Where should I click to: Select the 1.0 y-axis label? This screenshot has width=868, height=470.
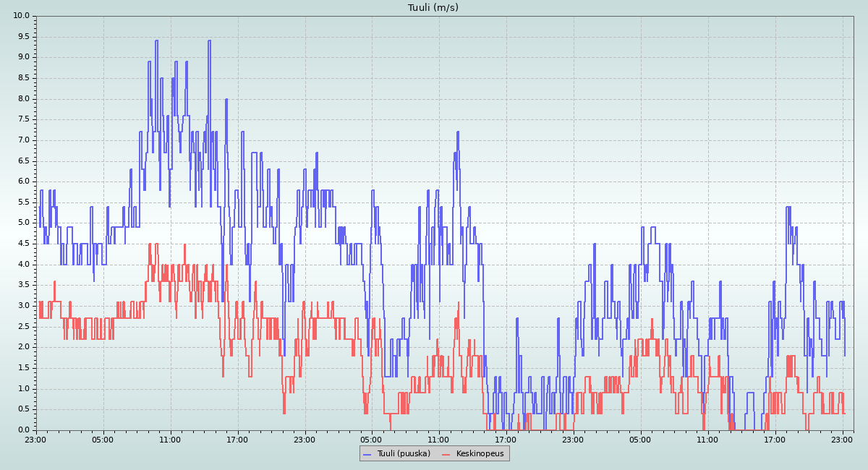pyautogui.click(x=23, y=389)
